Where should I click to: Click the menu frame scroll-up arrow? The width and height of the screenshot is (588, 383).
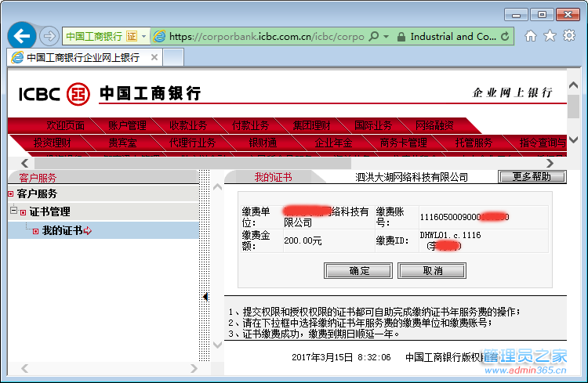tap(573, 85)
